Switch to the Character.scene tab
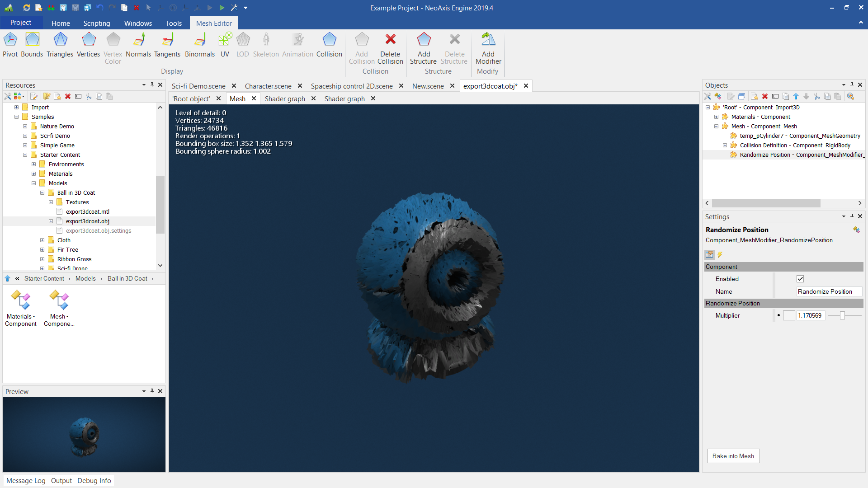 tap(268, 86)
